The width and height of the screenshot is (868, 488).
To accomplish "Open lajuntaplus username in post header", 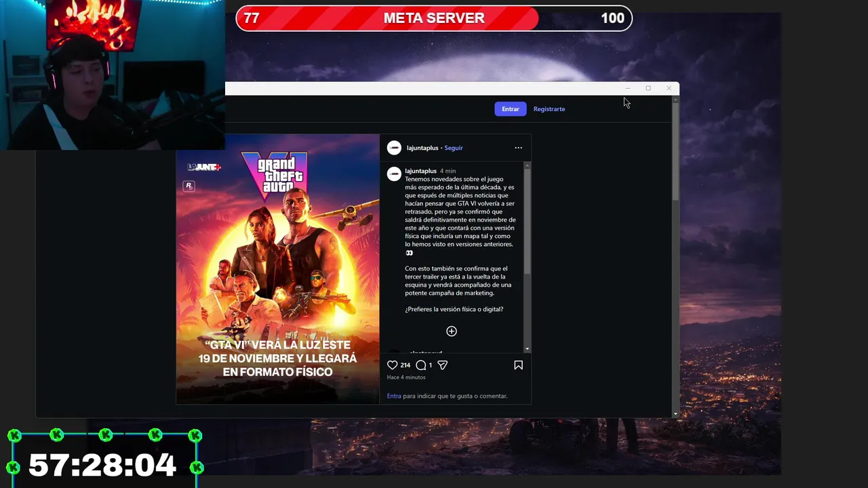I will (422, 148).
